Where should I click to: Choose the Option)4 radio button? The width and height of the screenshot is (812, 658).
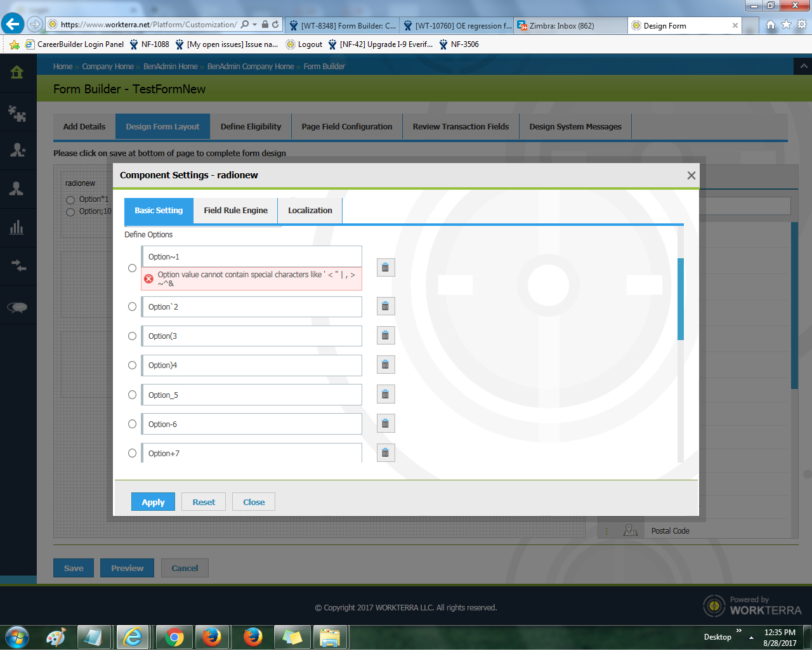coord(132,365)
